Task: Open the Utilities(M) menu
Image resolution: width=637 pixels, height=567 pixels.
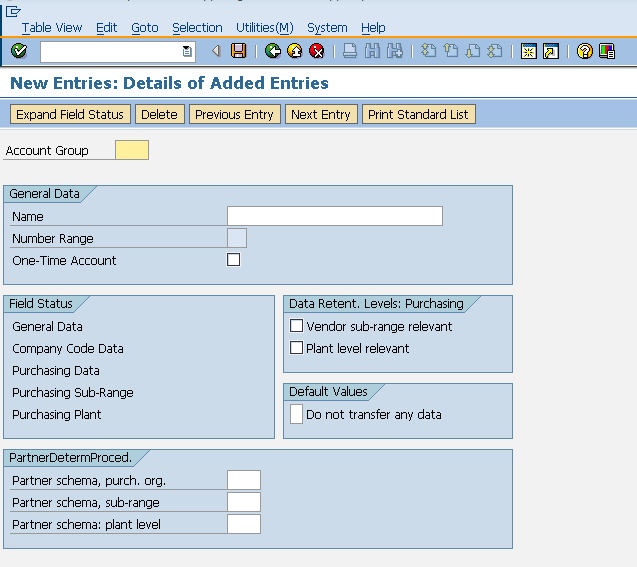Action: 265,28
